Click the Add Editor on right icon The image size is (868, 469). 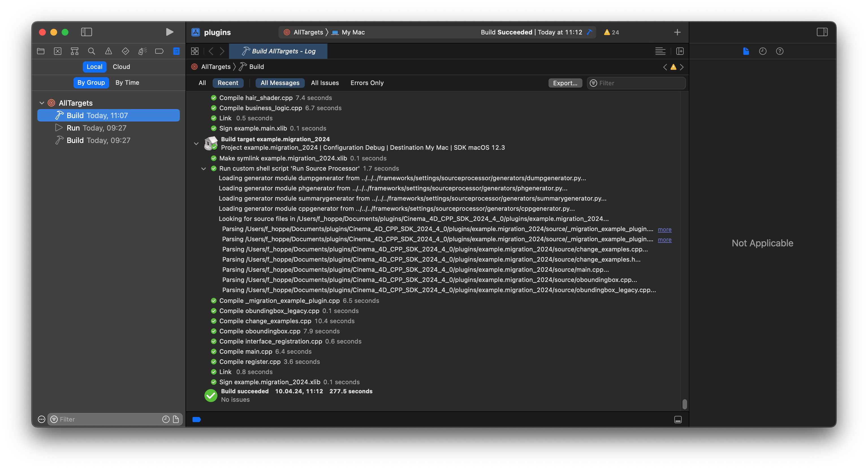(x=680, y=51)
